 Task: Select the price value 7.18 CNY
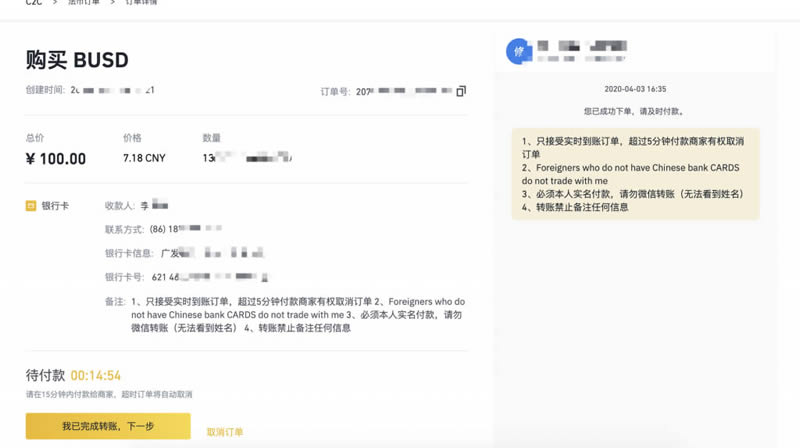[144, 158]
